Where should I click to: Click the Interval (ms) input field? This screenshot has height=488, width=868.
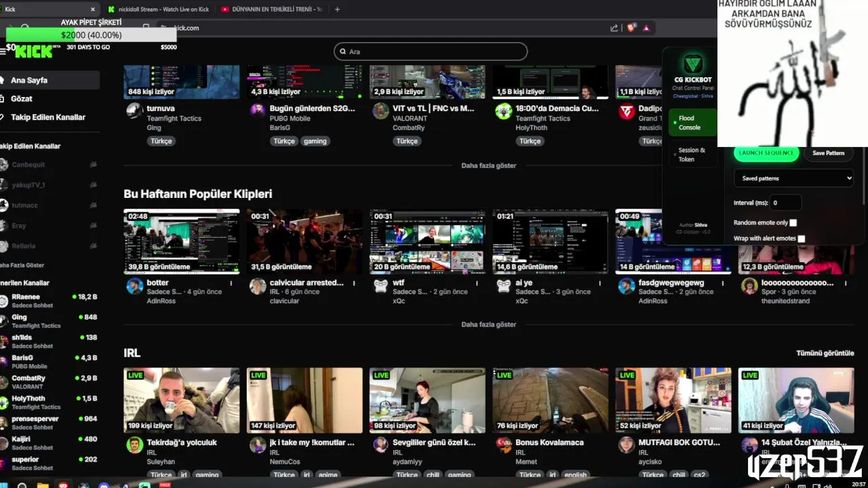[x=785, y=203]
